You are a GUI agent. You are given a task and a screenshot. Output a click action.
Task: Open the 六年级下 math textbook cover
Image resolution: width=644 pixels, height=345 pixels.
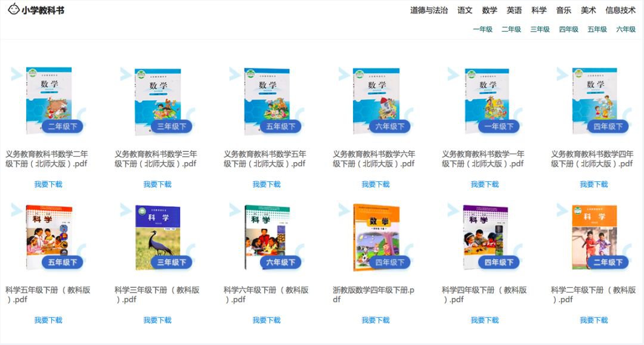376,101
